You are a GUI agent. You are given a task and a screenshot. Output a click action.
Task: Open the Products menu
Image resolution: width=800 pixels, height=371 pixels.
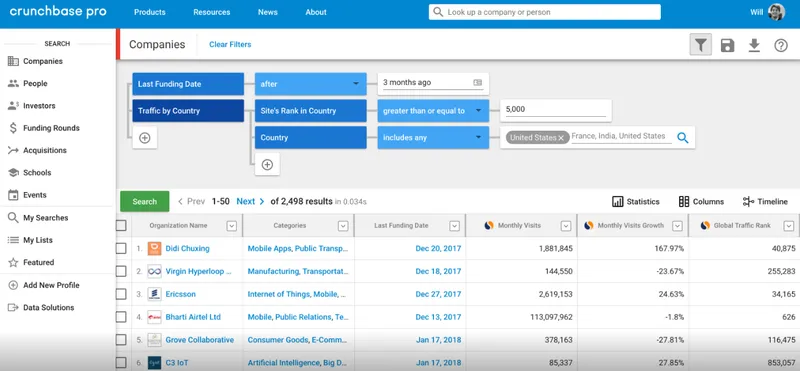pyautogui.click(x=149, y=12)
